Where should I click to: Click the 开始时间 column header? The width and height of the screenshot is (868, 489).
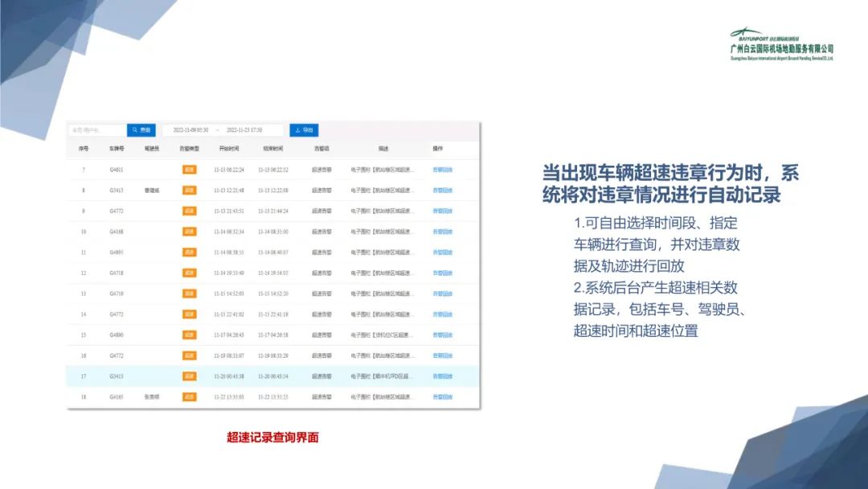click(x=229, y=149)
